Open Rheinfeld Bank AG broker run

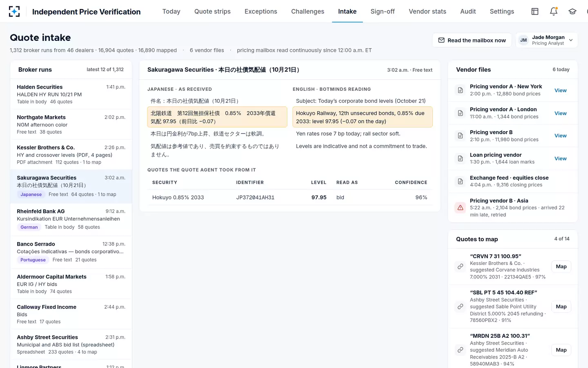click(71, 220)
